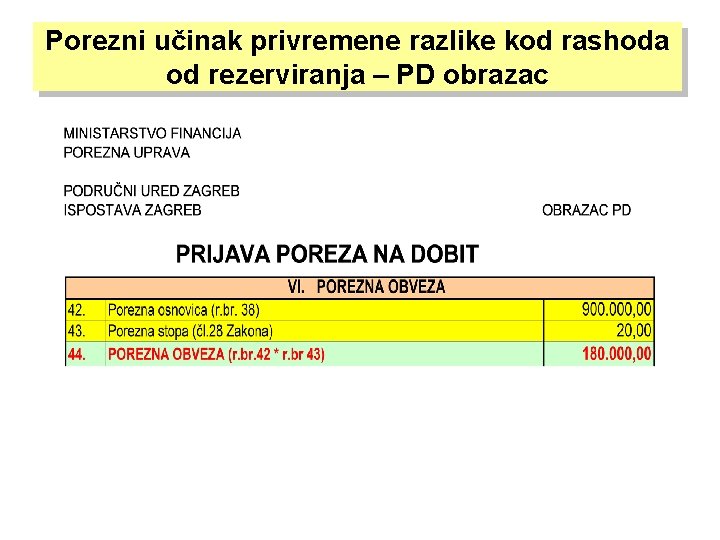Click the VI. POREZNA OBVEZA table header

tap(360, 287)
